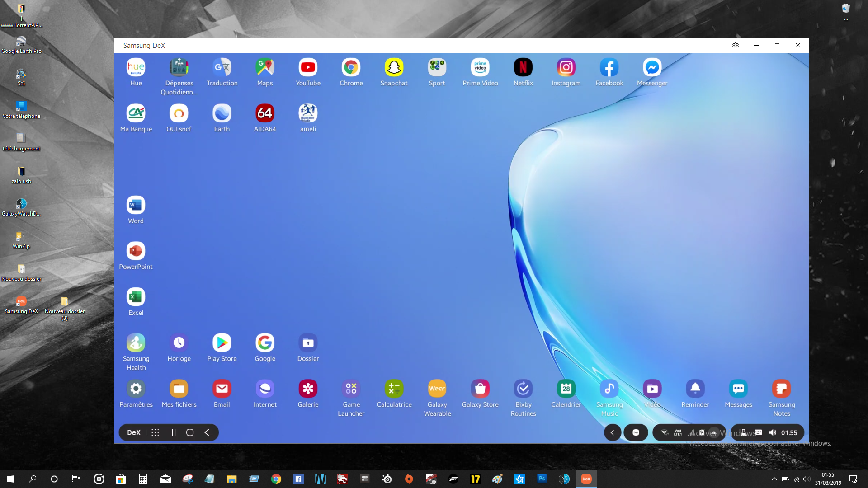
Task: Open the Netflix app icon
Action: tap(523, 68)
